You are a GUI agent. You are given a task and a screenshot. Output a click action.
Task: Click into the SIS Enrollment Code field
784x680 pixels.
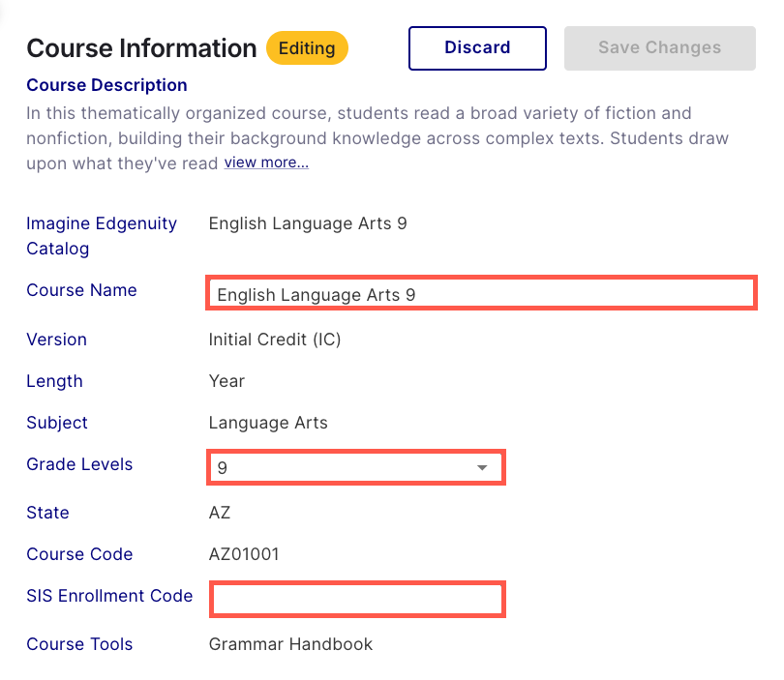(x=357, y=599)
